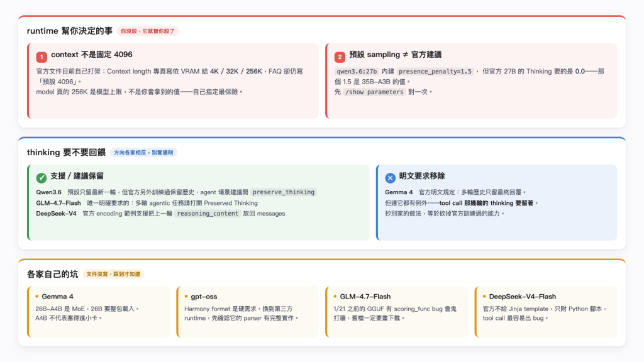Click the blue tag '方向各家相反，別套通則'

pos(143,153)
